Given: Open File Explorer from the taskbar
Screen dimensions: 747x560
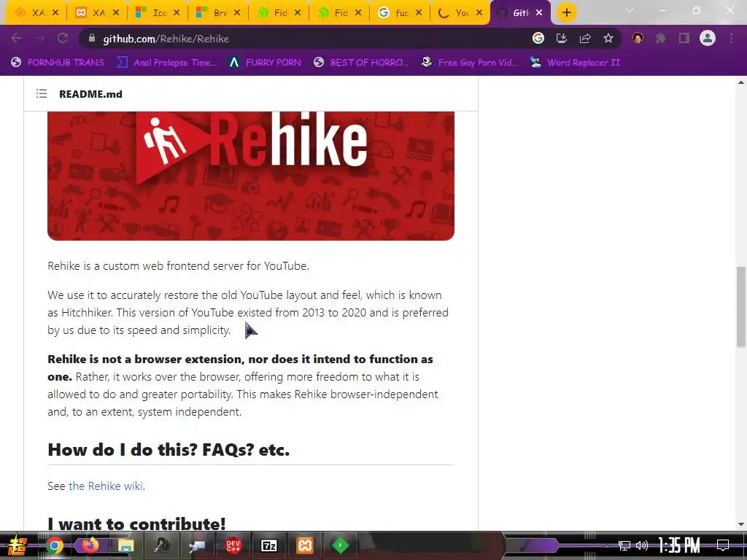Looking at the screenshot, I should [x=125, y=545].
